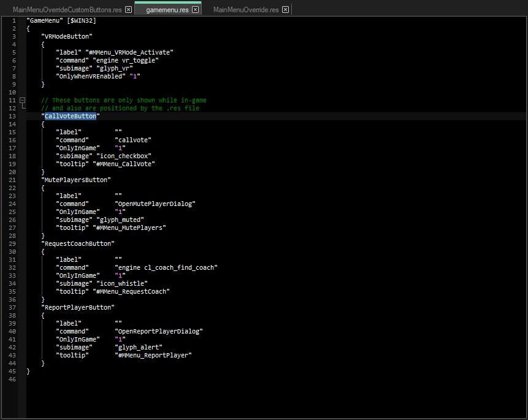Click on "ReportPlayerButton" key name

77,307
